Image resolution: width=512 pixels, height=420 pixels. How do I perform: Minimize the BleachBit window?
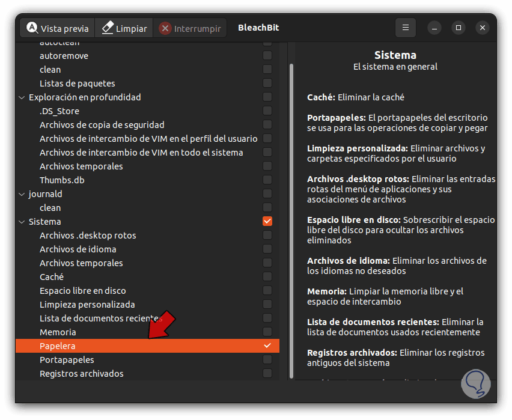(x=434, y=28)
